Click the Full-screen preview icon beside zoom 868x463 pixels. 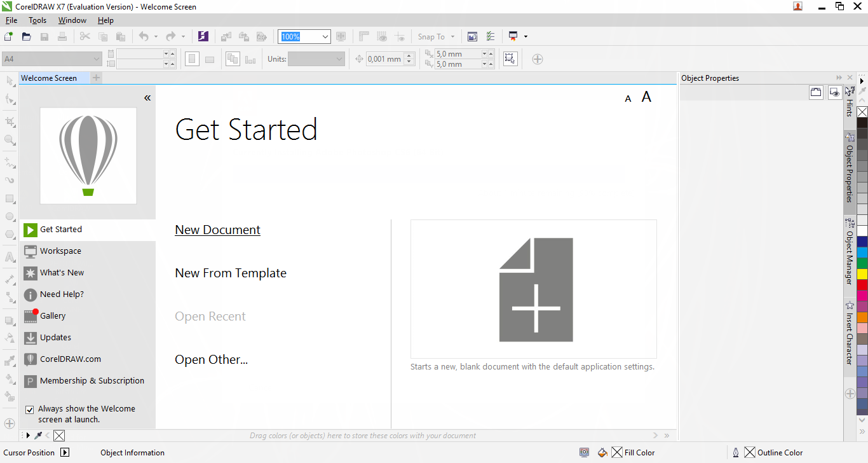coord(341,36)
